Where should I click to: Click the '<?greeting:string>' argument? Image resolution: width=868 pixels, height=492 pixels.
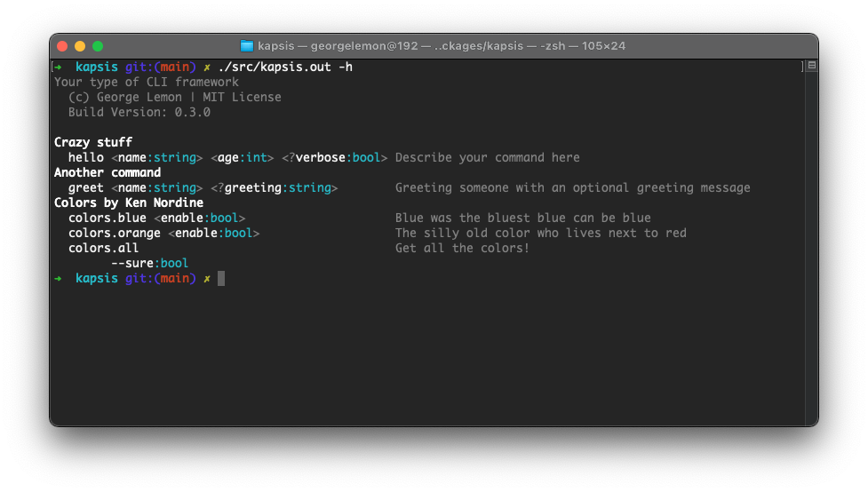(x=274, y=188)
